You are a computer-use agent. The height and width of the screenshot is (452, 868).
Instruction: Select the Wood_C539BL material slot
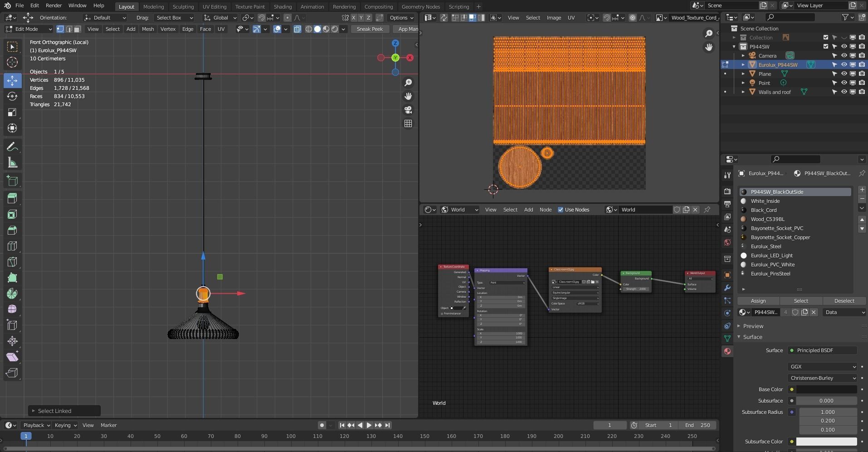(795, 219)
